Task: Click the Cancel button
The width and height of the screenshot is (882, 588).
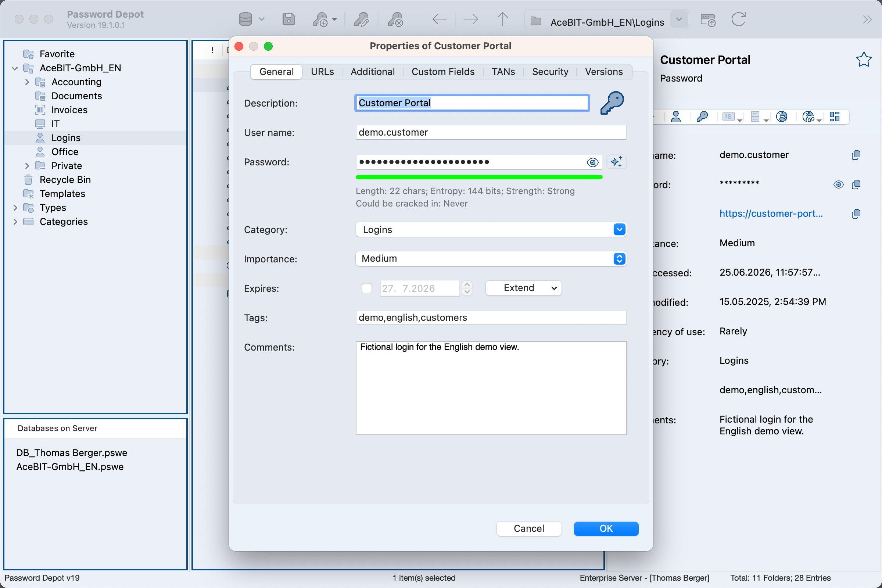Action: 529,528
